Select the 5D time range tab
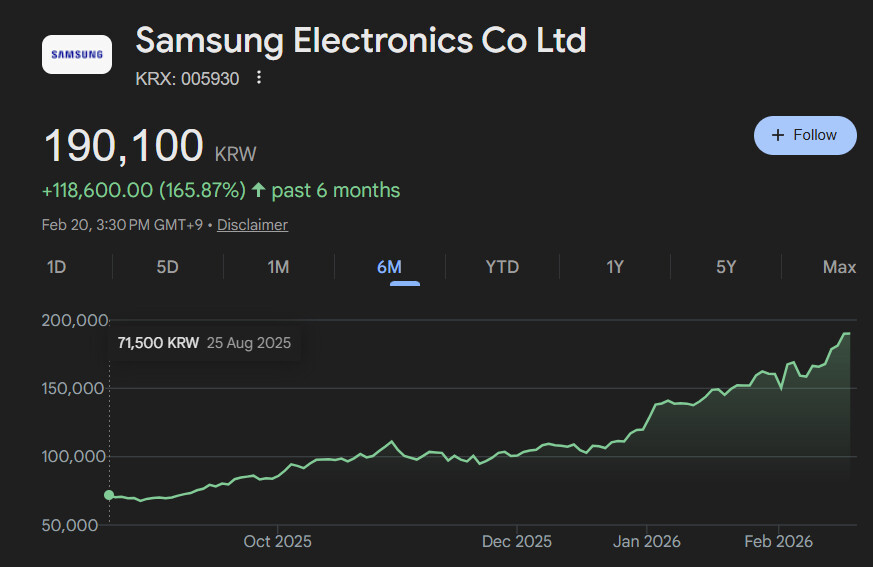Screen dimensions: 873x567 (x=168, y=267)
